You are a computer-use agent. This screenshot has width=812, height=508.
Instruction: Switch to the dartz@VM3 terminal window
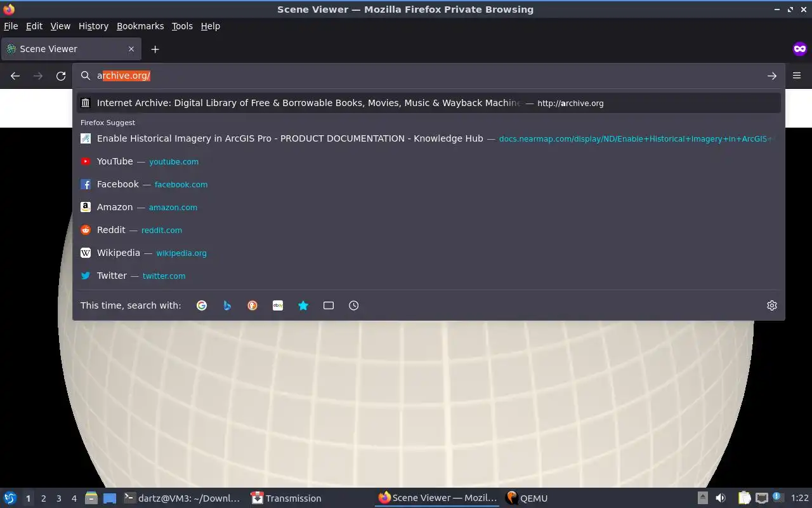tap(183, 498)
